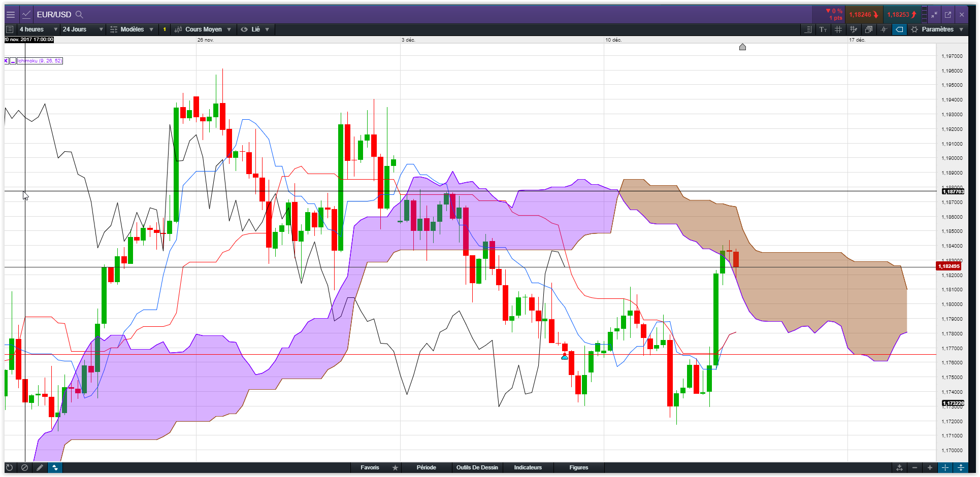
Task: Click the line chart icon beside EUR/USD
Action: 26,14
